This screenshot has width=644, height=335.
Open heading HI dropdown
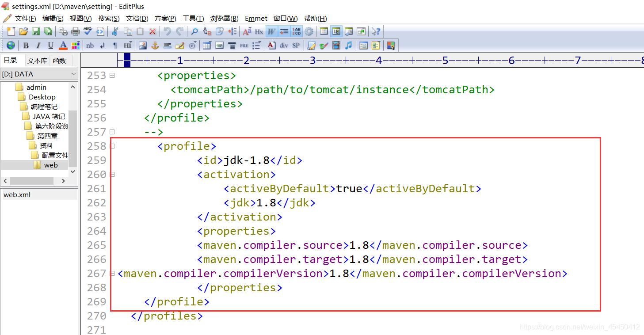coord(128,45)
